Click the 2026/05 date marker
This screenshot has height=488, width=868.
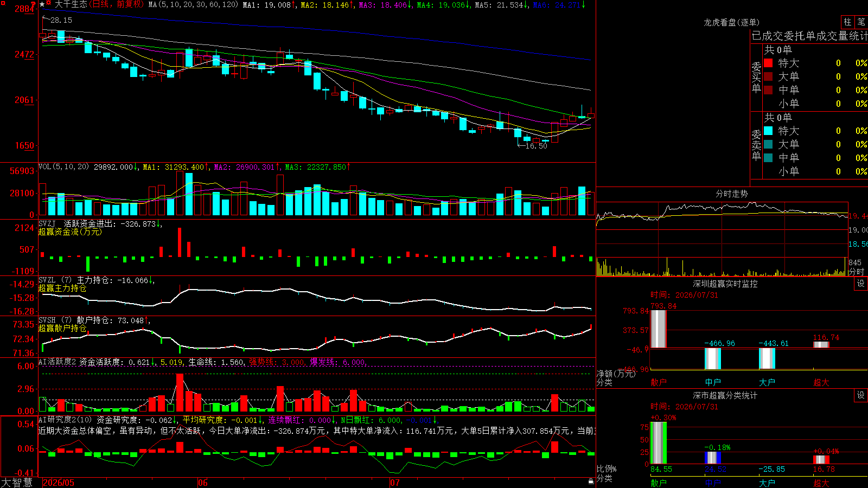59,483
